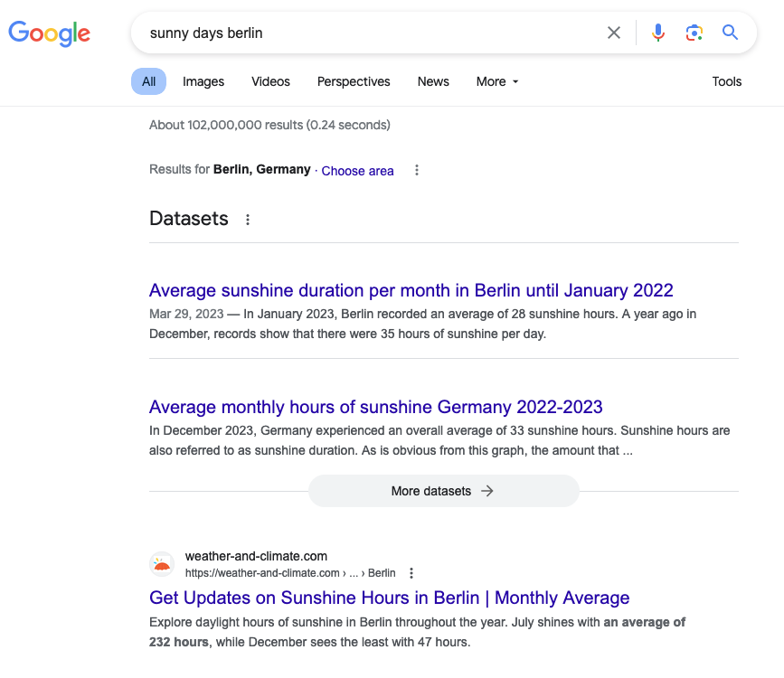Start voice search with microphone icon
The height and width of the screenshot is (678, 784).
pos(658,33)
